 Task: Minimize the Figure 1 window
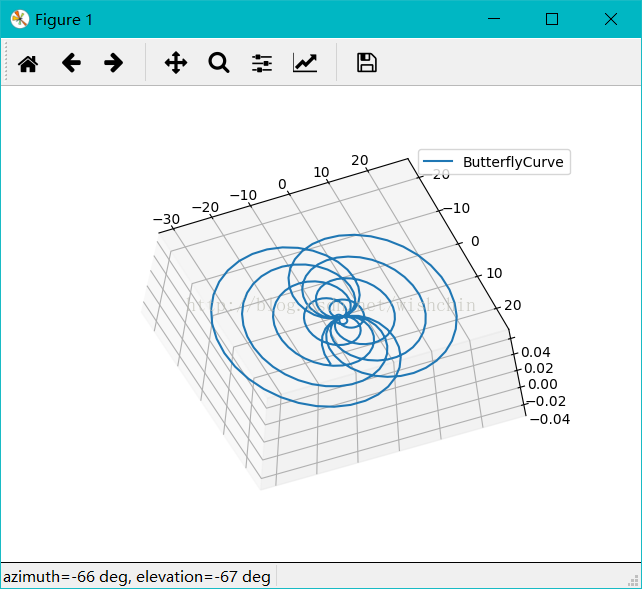click(494, 19)
